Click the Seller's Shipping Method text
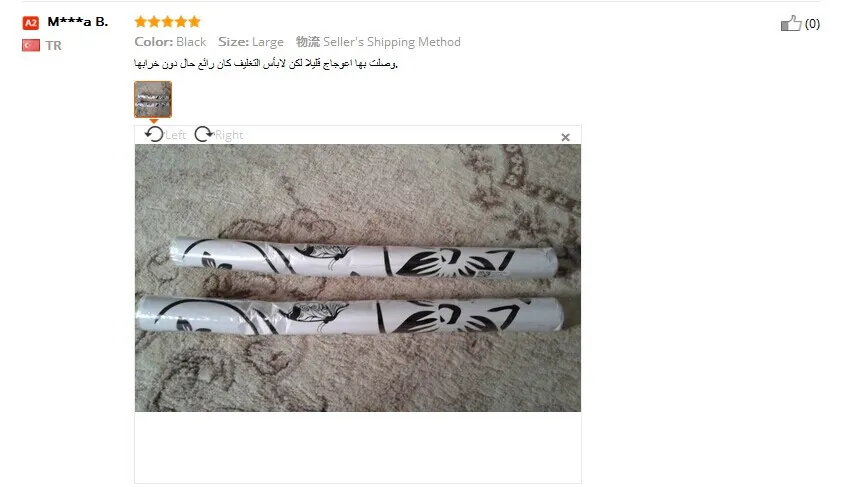 click(x=392, y=42)
